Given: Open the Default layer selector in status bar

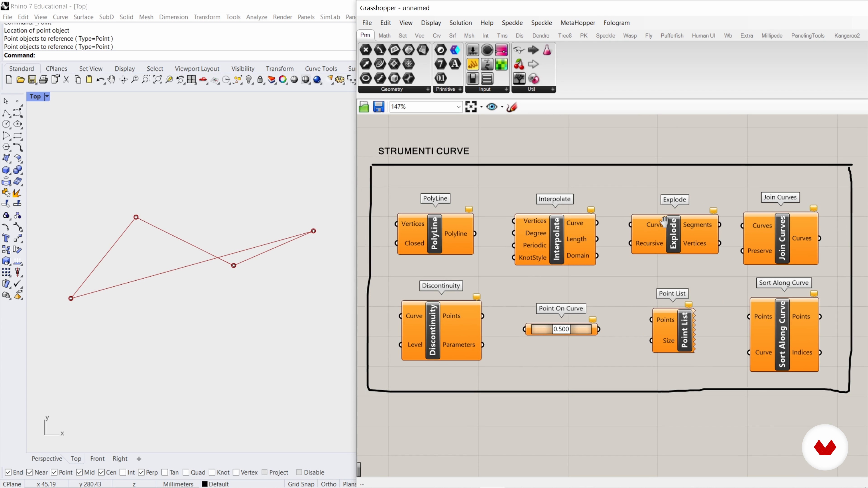Looking at the screenshot, I should tap(216, 484).
